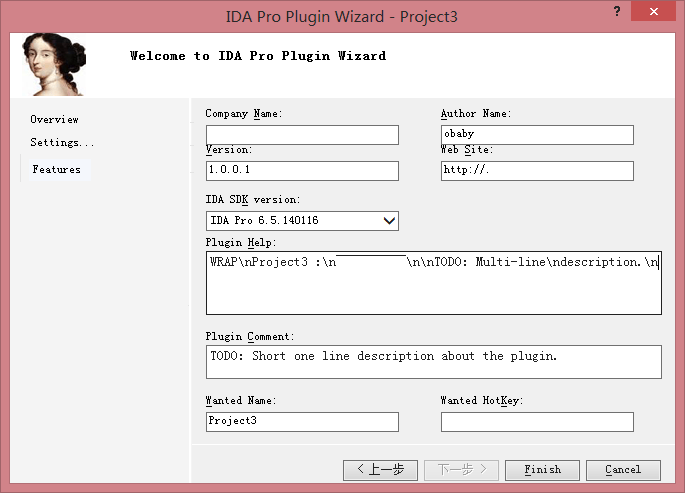Image resolution: width=685 pixels, height=493 pixels.
Task: Click the Finish button
Action: 542,470
